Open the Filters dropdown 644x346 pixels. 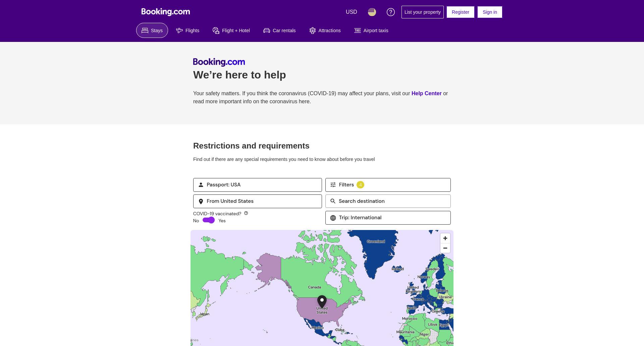[x=388, y=185]
